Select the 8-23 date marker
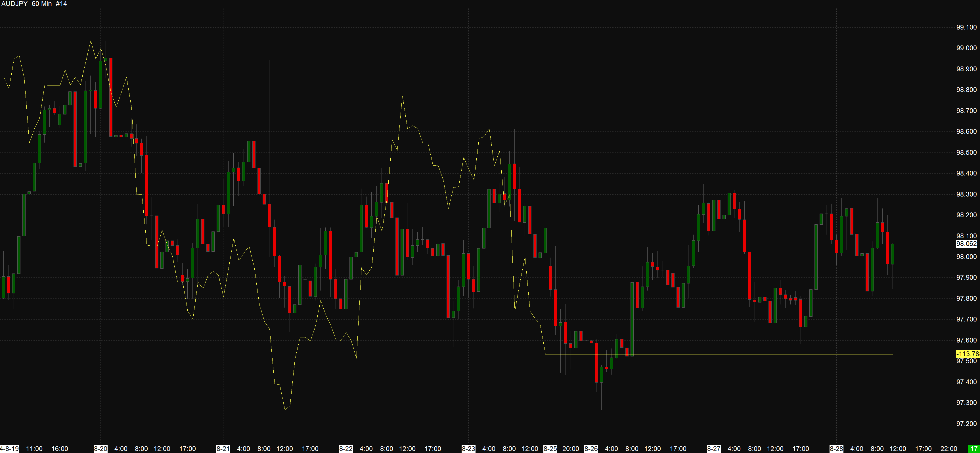The height and width of the screenshot is (453, 980). [x=468, y=449]
